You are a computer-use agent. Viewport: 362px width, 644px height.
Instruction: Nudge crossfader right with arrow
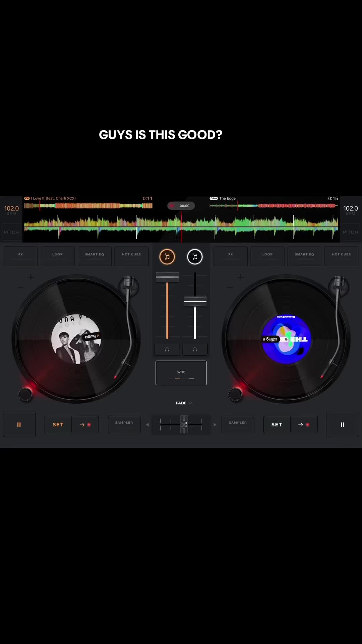pos(215,425)
